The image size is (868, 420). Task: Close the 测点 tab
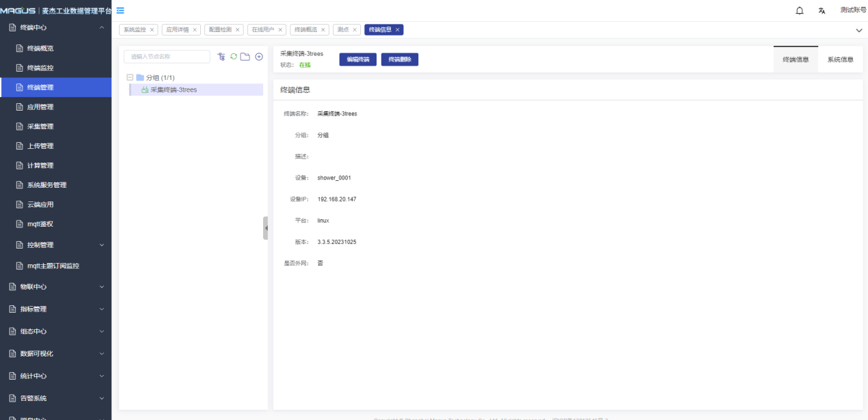[x=355, y=30]
